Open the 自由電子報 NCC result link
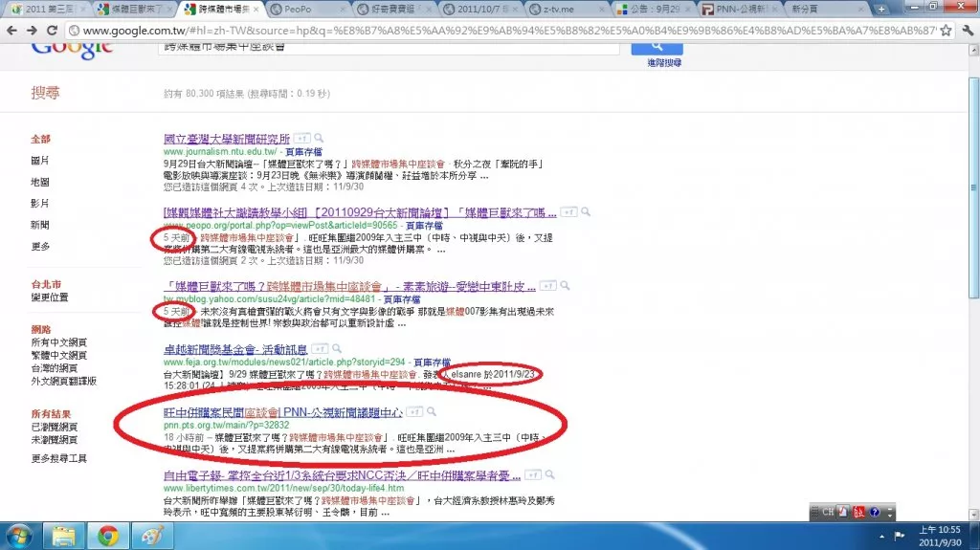Screen dimensions: 980x550 (342, 475)
